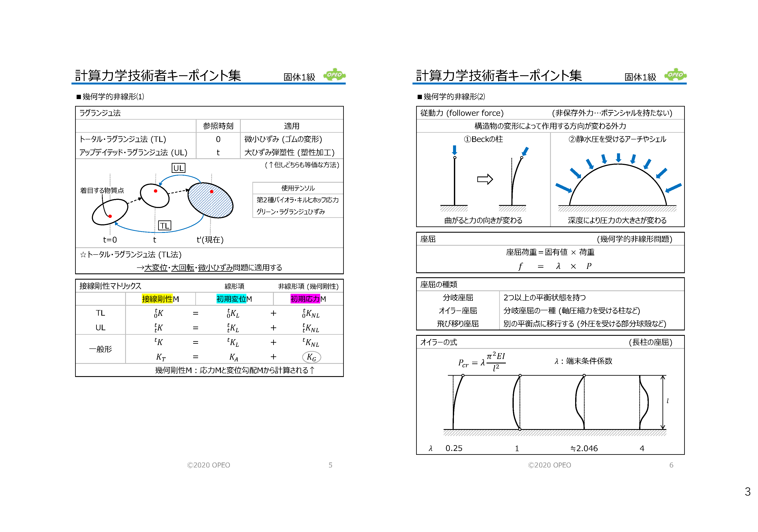The height and width of the screenshot is (532, 758).
Task: Select the heading ■幾何学的非線形(1)
Action: pyautogui.click(x=110, y=97)
